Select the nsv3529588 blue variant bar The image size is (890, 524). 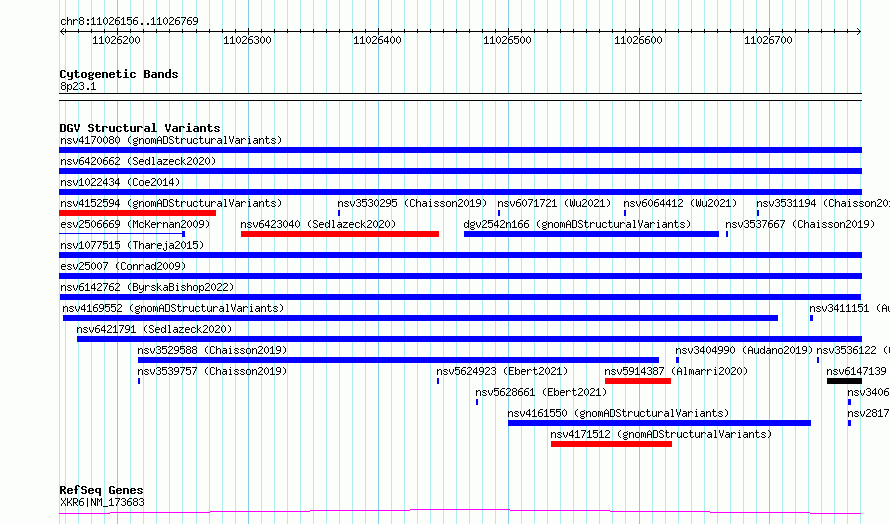pos(398,360)
